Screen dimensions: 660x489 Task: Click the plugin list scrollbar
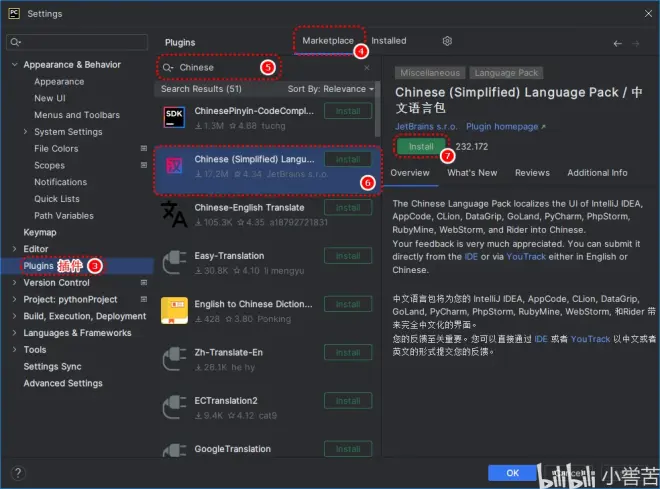click(x=377, y=110)
